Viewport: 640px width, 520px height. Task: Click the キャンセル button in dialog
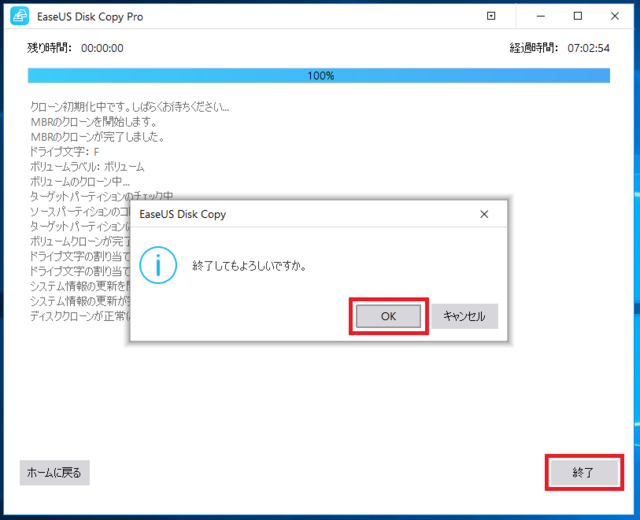pos(464,316)
